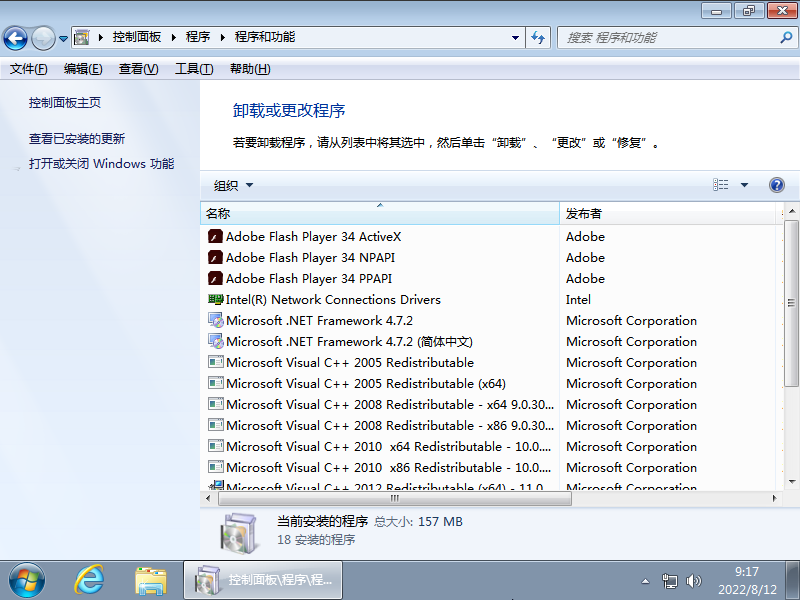Screen dimensions: 800x600
Task: Select Microsoft Visual C++ 2005 Redistributable (x64)
Action: click(x=366, y=383)
